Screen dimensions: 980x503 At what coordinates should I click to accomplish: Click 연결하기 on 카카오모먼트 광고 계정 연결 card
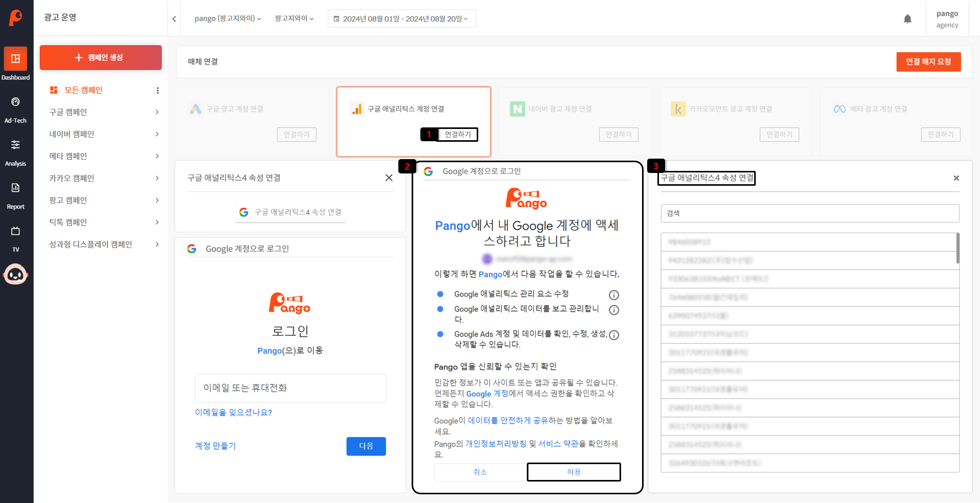coord(779,135)
